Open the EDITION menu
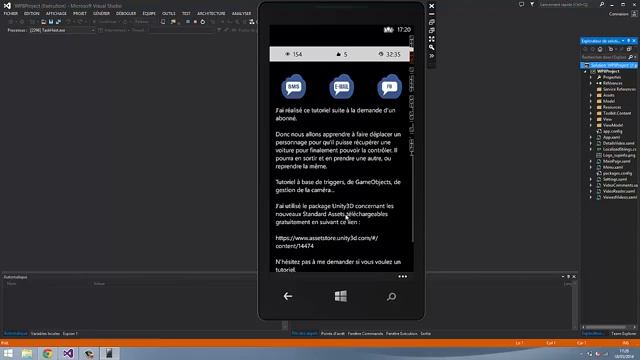Image resolution: width=640 pixels, height=360 pixels. pos(31,13)
